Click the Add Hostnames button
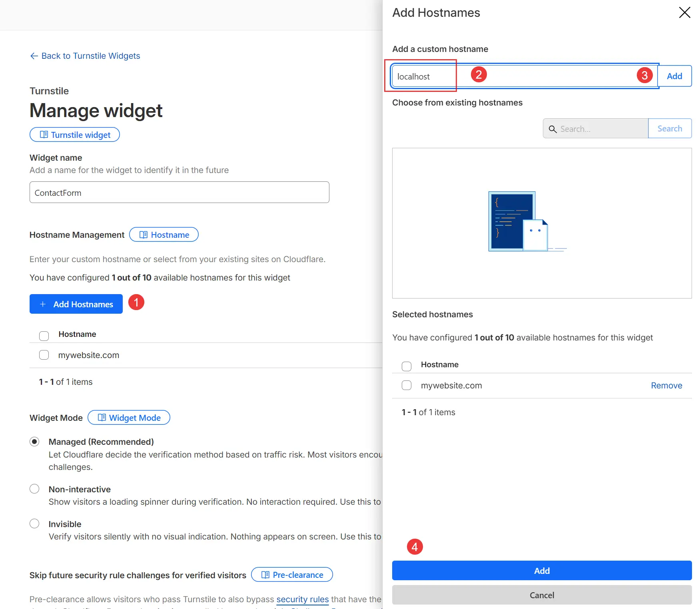 (76, 304)
